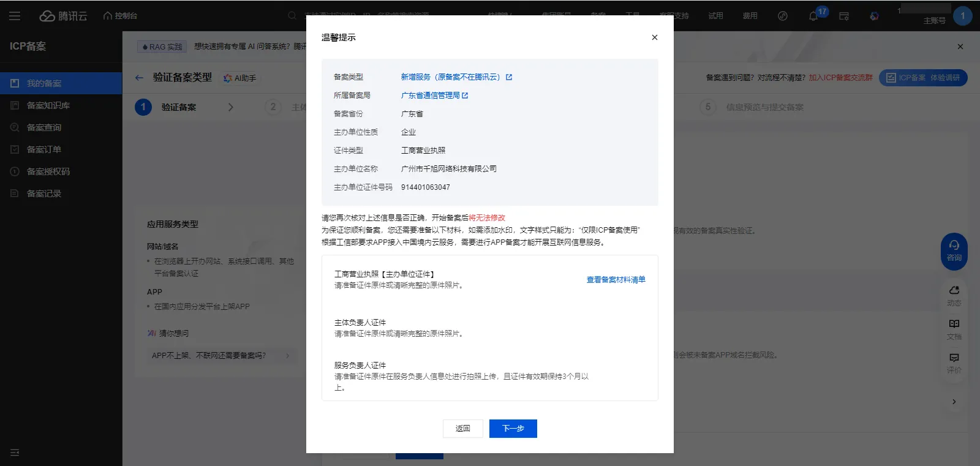Image resolution: width=980 pixels, height=466 pixels.
Task: Click the search magnifier icon in top bar
Action: pos(292,16)
